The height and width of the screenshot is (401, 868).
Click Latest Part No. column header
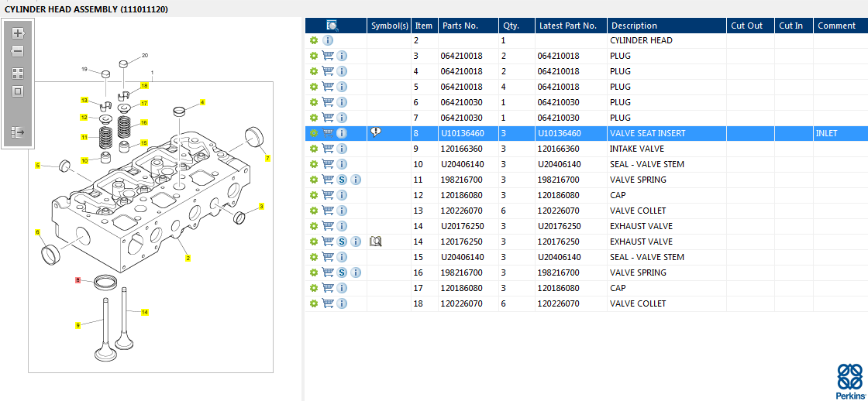point(570,26)
